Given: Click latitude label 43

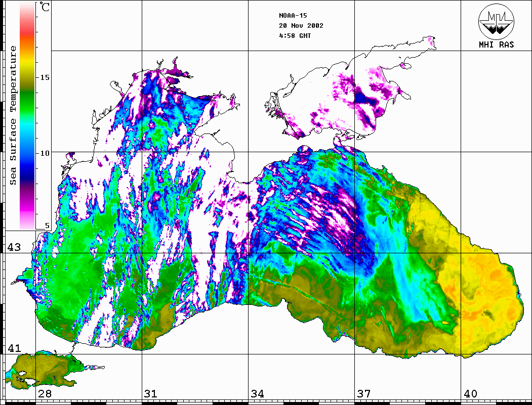Looking at the screenshot, I should [x=14, y=247].
